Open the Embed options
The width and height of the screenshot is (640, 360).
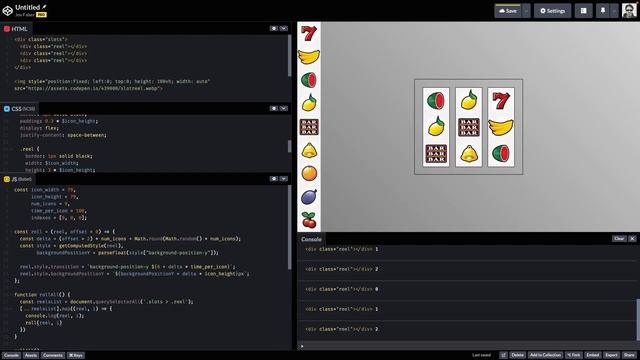click(x=593, y=355)
